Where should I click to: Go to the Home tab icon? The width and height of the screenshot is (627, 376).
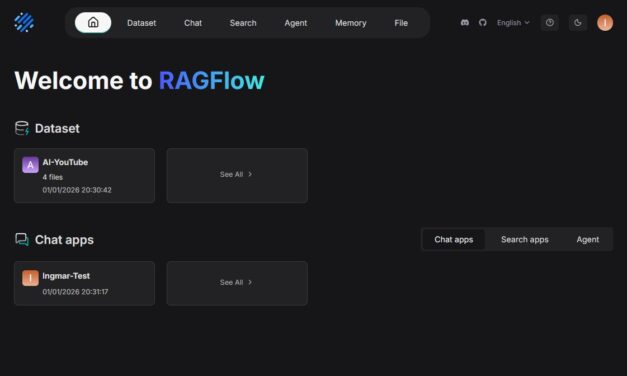93,22
